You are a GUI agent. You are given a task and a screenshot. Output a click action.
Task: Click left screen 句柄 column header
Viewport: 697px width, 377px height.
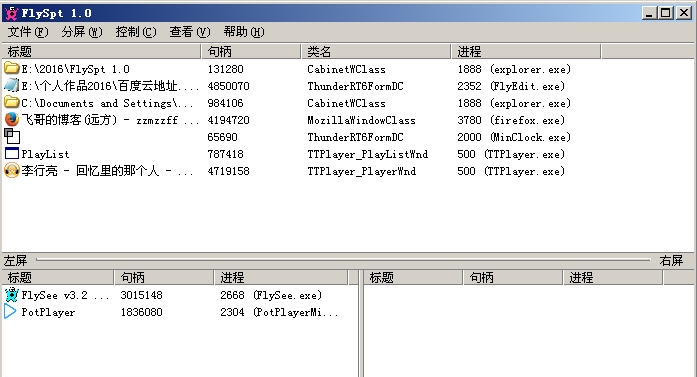[164, 277]
